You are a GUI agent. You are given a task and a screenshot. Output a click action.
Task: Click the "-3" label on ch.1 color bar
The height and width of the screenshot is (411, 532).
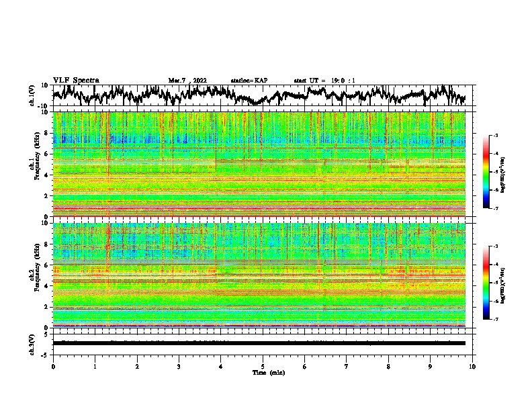point(495,135)
